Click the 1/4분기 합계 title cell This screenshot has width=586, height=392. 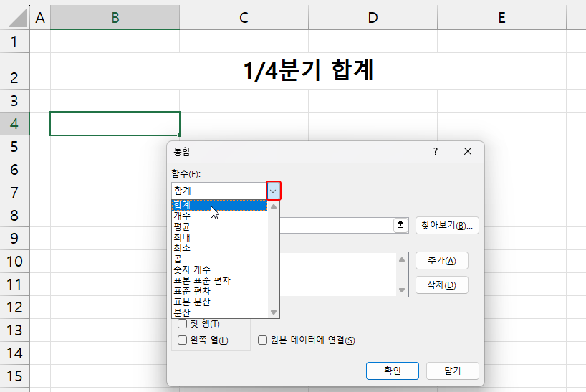(x=308, y=71)
